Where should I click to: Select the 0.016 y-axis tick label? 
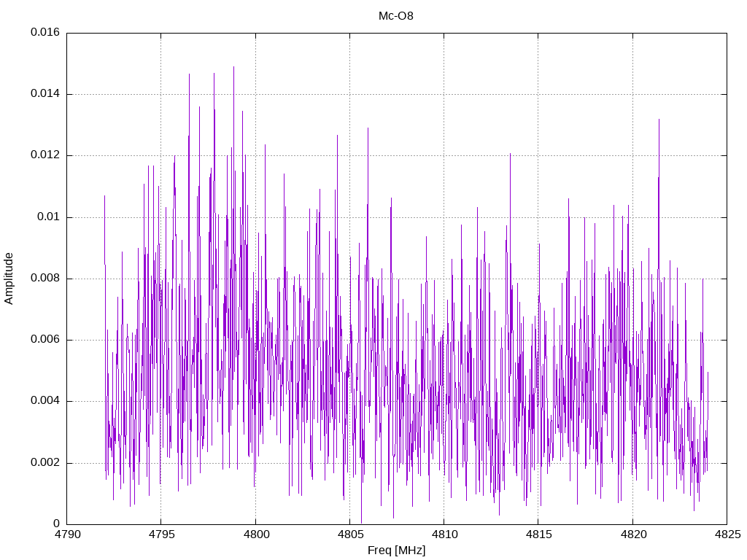tap(45, 32)
